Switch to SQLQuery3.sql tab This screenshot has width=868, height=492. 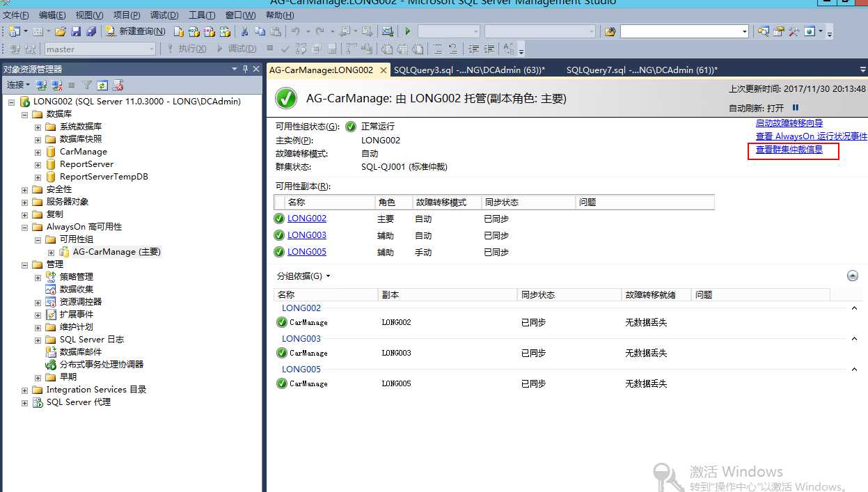pyautogui.click(x=470, y=70)
